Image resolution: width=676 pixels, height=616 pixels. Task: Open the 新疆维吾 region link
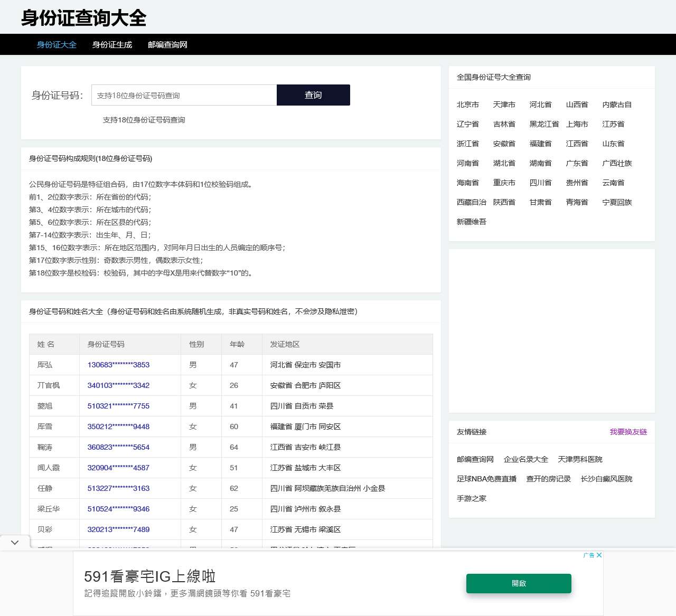[x=471, y=222]
